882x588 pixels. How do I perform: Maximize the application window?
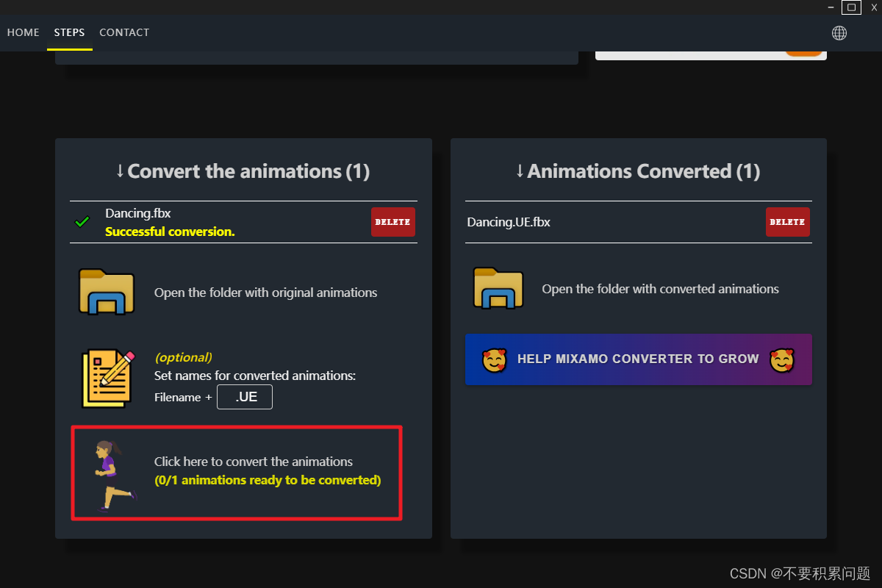click(851, 7)
